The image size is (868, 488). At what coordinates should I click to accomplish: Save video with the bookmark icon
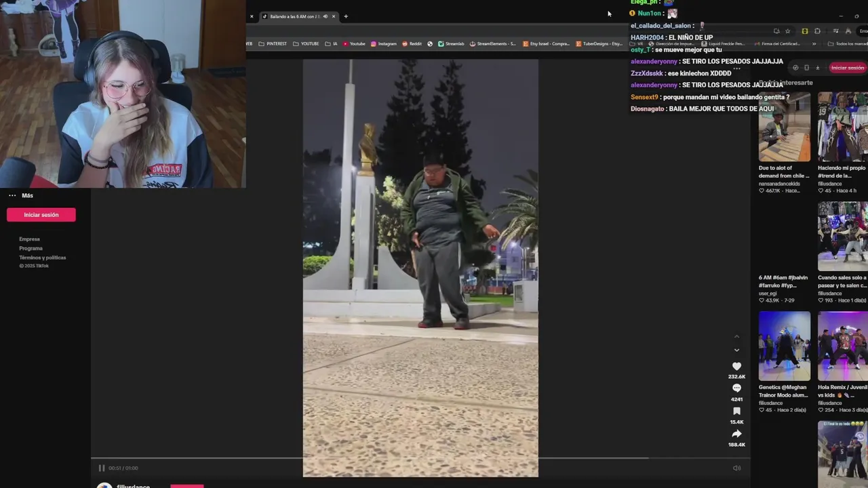tap(736, 411)
